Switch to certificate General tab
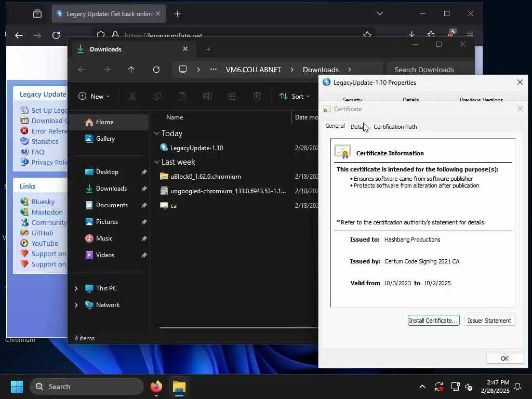 (335, 126)
